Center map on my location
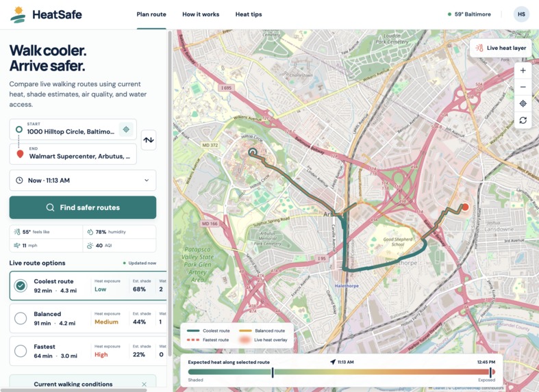Viewport: 539px width, 392px height. point(523,104)
